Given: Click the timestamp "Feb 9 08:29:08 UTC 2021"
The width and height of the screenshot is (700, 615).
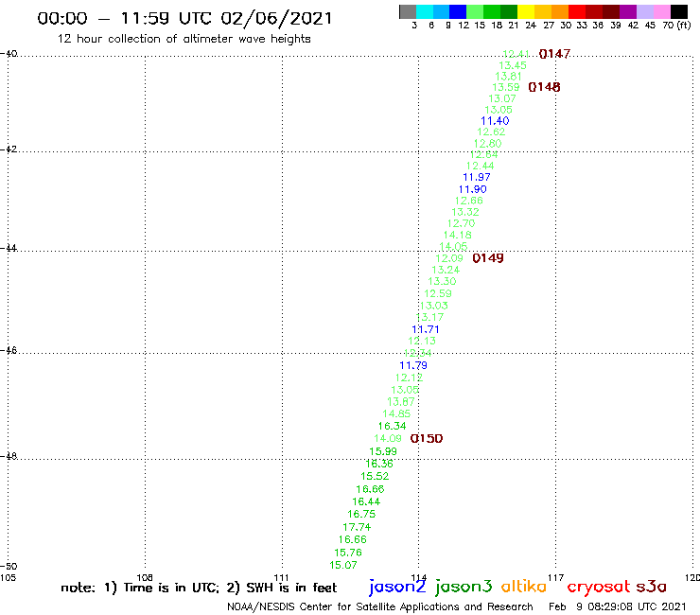Looking at the screenshot, I should [617, 606].
